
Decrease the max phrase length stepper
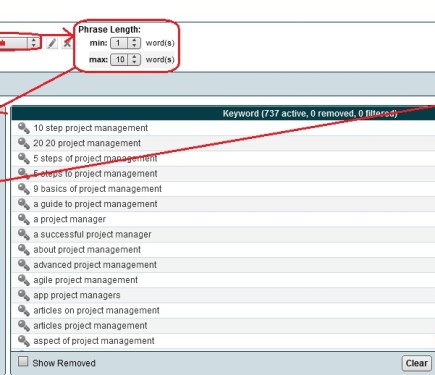pyautogui.click(x=134, y=62)
